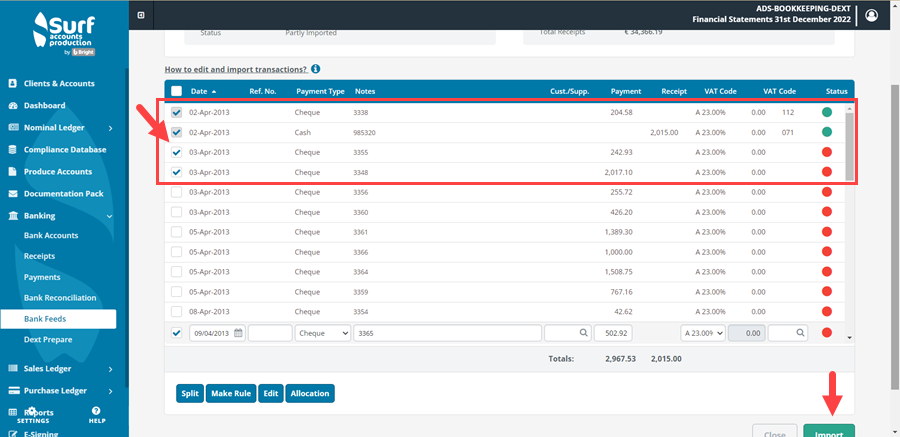This screenshot has width=900, height=437.
Task: Check the row for cheque 3366
Action: tap(177, 252)
